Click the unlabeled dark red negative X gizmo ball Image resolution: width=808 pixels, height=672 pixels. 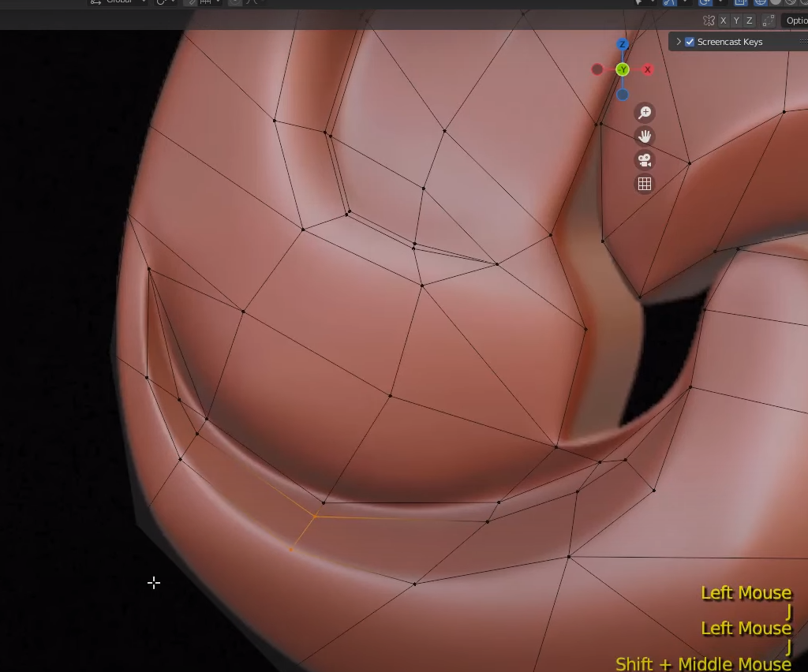click(597, 69)
